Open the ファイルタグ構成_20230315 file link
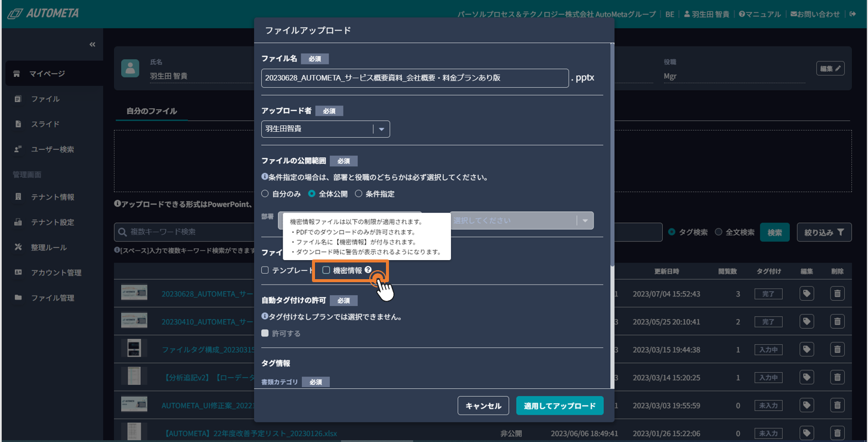Image resolution: width=868 pixels, height=442 pixels. (x=208, y=350)
